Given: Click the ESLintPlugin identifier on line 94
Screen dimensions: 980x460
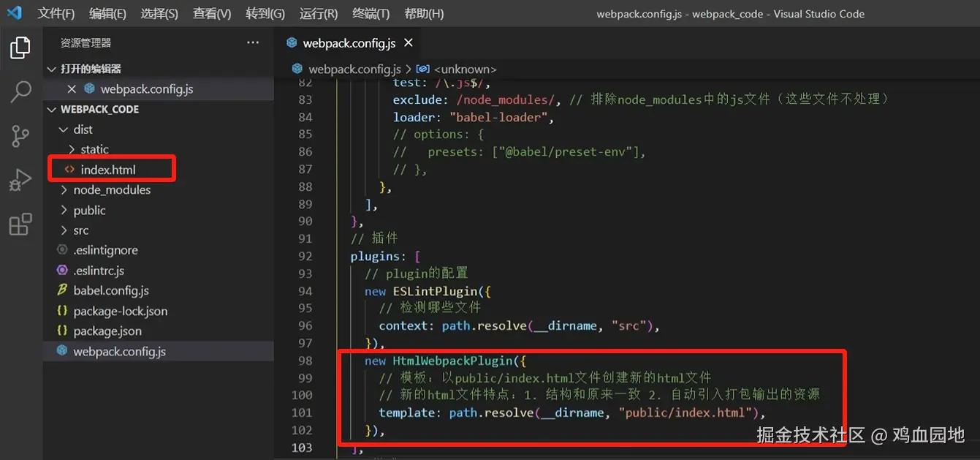Looking at the screenshot, I should coord(434,291).
